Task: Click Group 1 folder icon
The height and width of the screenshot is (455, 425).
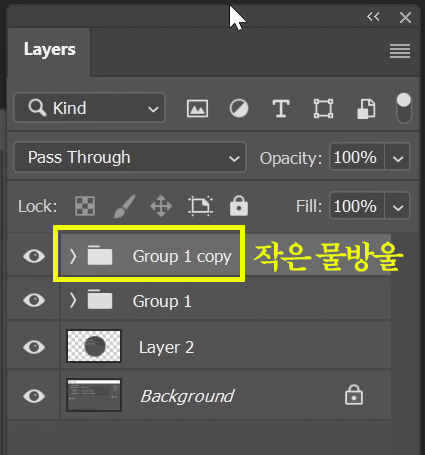Action: pyautogui.click(x=100, y=299)
